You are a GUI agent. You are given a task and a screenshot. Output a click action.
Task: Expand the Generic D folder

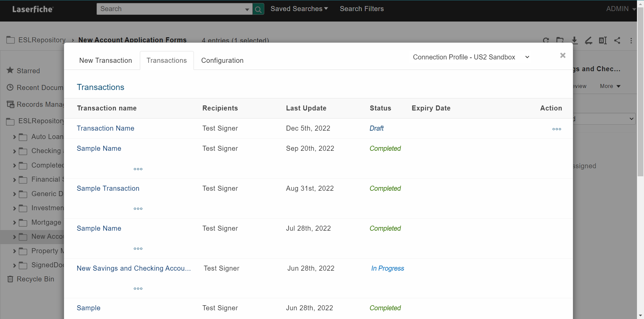click(14, 194)
